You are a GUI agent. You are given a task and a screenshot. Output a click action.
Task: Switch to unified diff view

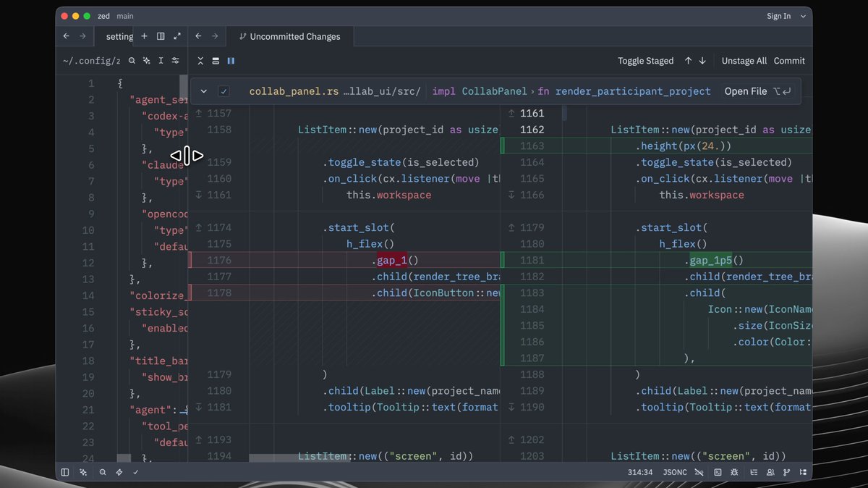coord(216,61)
